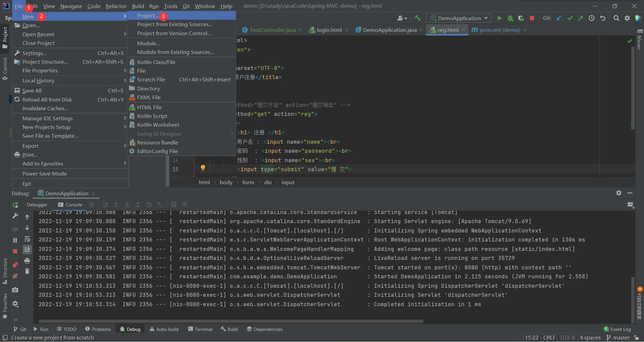Screen dimensions: 644x342
Task: Open Settings... from File menu
Action: (x=70, y=53)
